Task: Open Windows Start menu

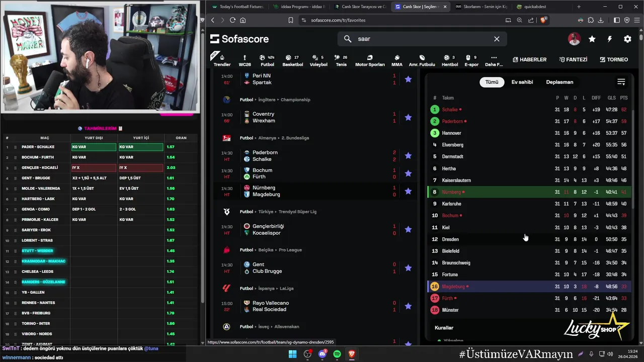Action: point(292,354)
